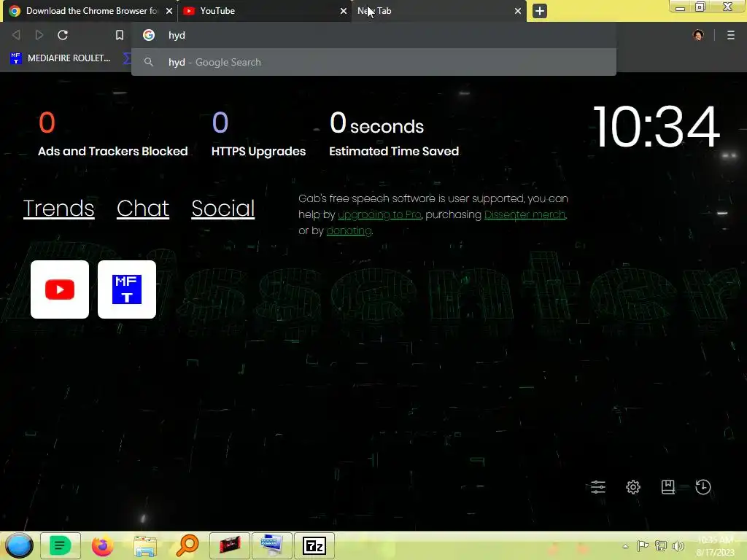Image resolution: width=747 pixels, height=560 pixels.
Task: Open the Chat link
Action: [x=143, y=208]
